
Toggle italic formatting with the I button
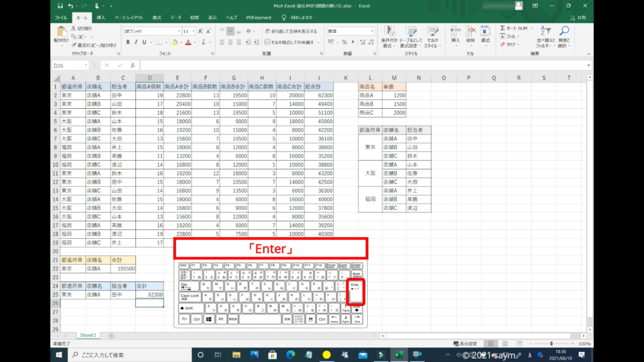click(x=136, y=42)
